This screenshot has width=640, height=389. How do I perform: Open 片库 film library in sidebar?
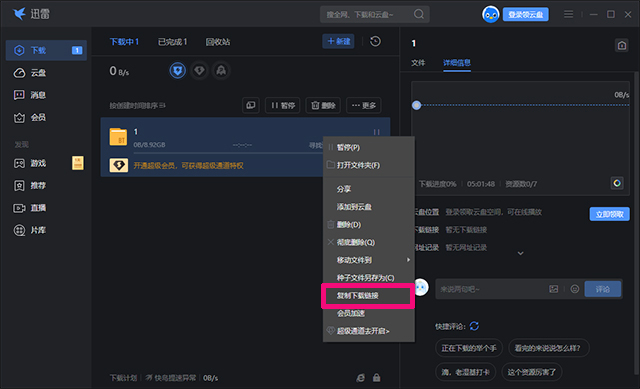coord(30,230)
